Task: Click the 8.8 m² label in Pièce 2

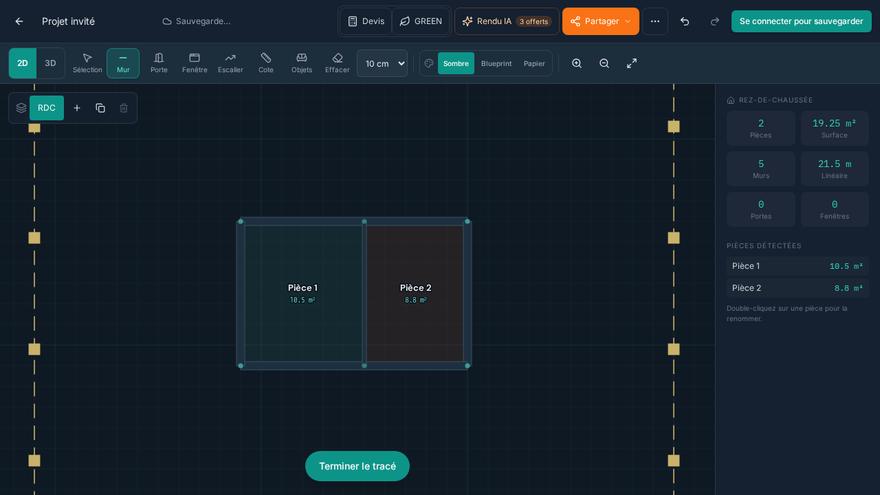Action: tap(415, 300)
